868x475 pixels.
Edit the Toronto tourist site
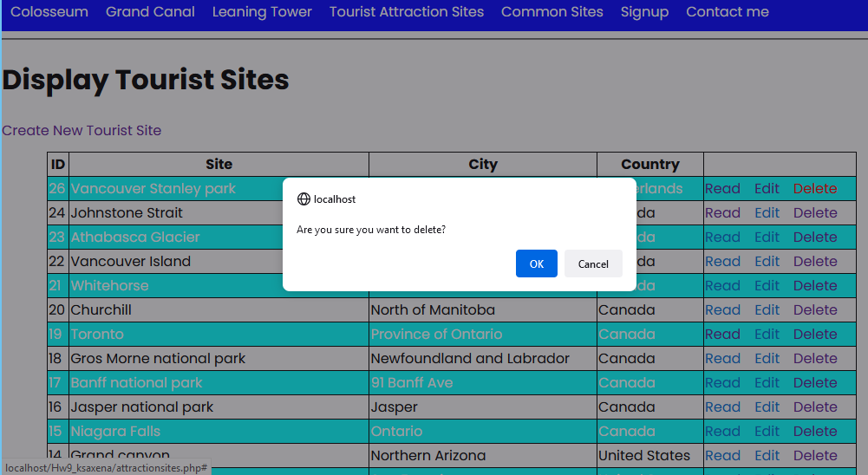[x=767, y=335]
